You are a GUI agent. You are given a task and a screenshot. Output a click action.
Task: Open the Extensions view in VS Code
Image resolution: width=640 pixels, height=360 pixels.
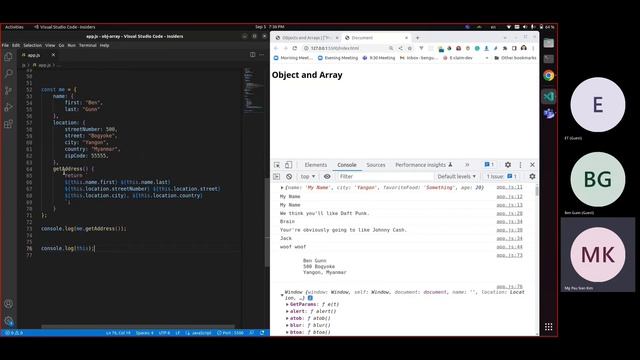point(8,124)
